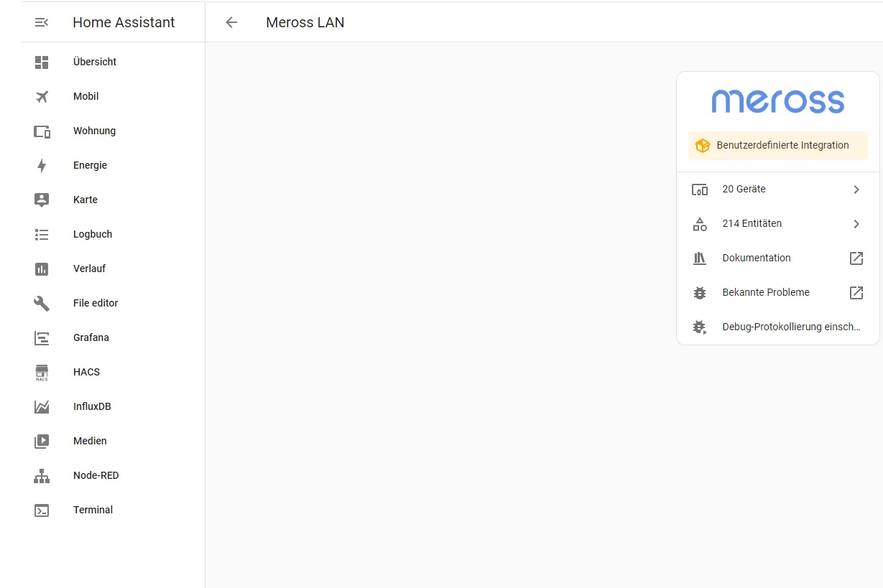This screenshot has height=588, width=883.
Task: Click the back arrow next to Meross LAN
Action: click(x=231, y=22)
